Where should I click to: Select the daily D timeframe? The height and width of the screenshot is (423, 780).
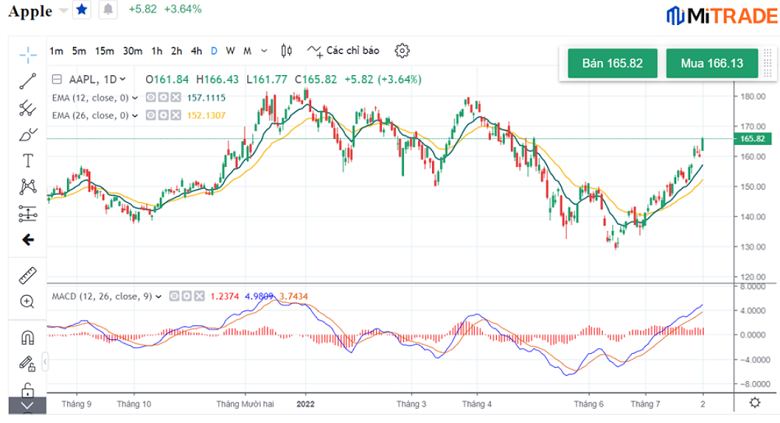point(214,51)
